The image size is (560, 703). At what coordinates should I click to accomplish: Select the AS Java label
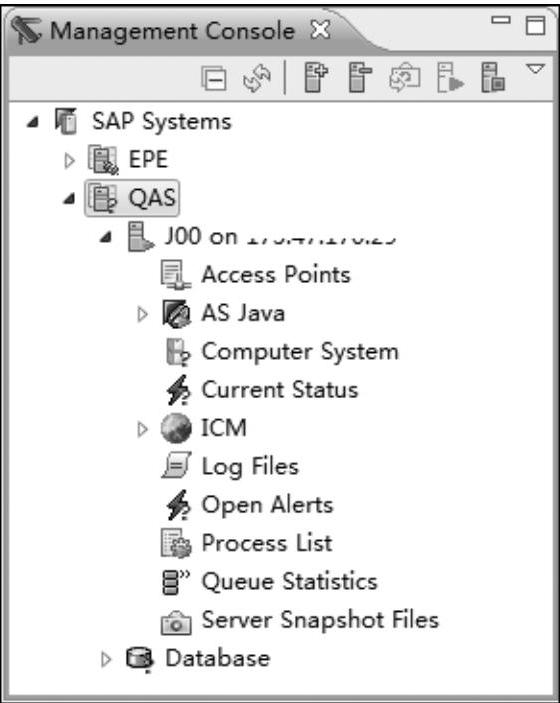tap(243, 313)
